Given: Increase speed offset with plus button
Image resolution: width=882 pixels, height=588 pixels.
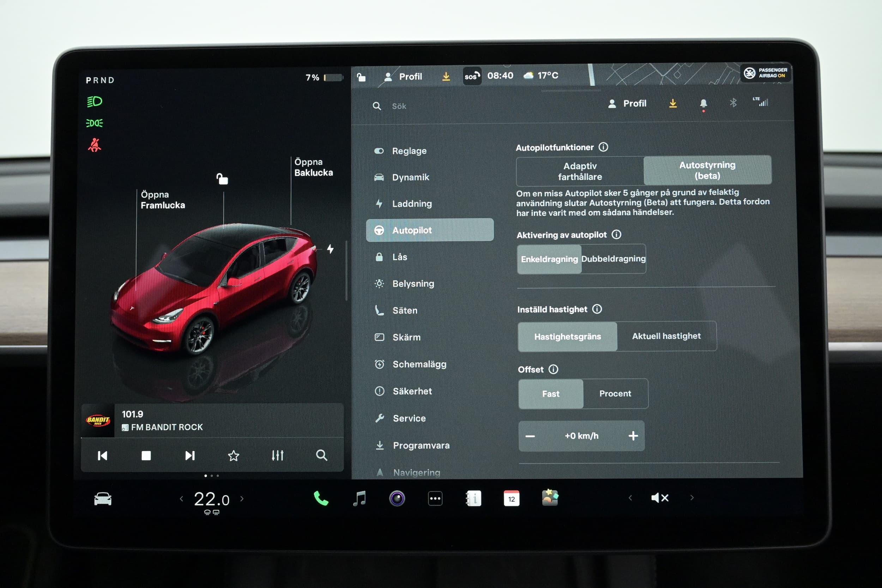Looking at the screenshot, I should pyautogui.click(x=633, y=436).
